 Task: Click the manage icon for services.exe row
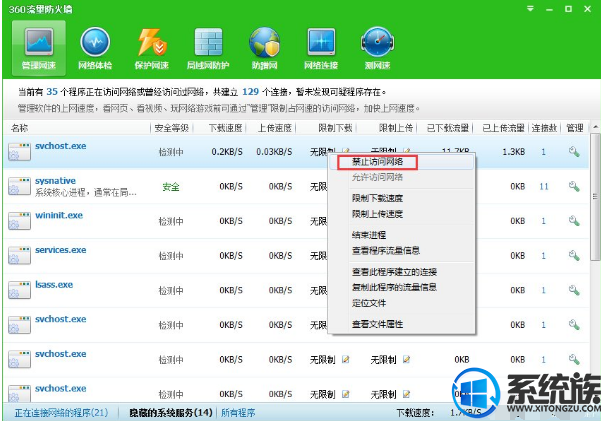coord(574,256)
